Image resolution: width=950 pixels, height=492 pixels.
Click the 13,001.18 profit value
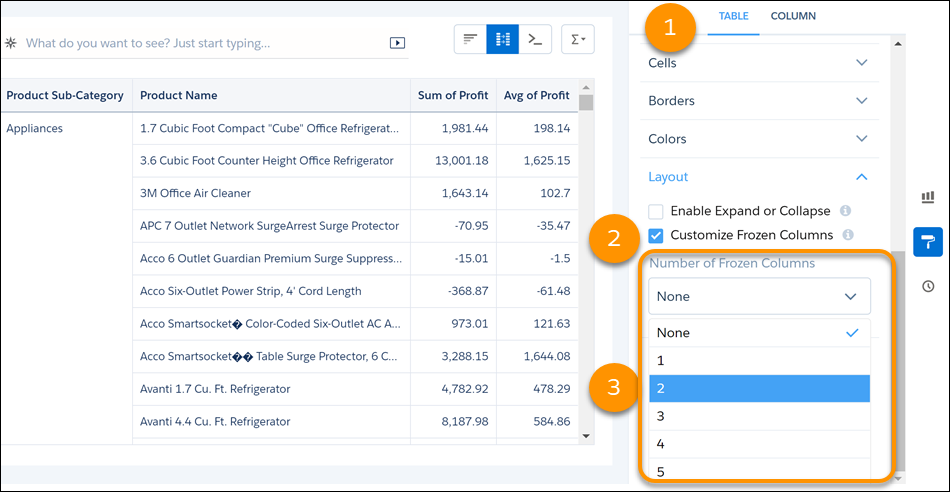pos(462,161)
